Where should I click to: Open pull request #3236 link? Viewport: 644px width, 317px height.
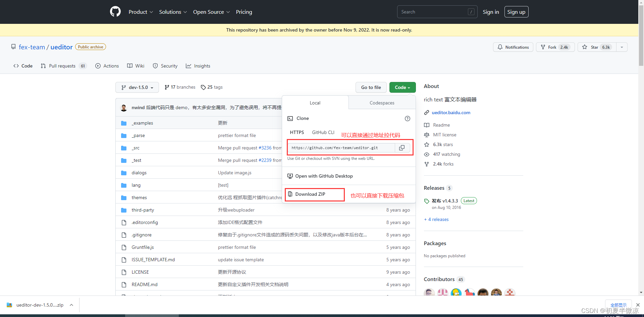coord(265,148)
